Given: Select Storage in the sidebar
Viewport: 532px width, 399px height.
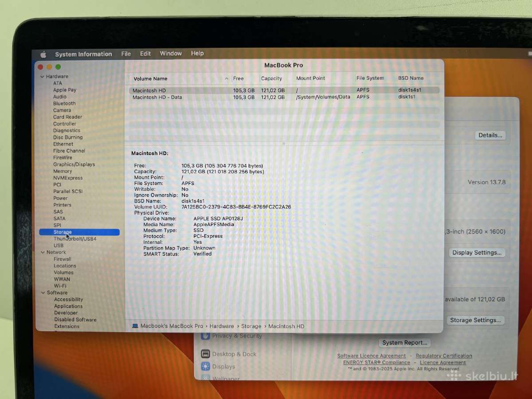Looking at the screenshot, I should [x=79, y=232].
